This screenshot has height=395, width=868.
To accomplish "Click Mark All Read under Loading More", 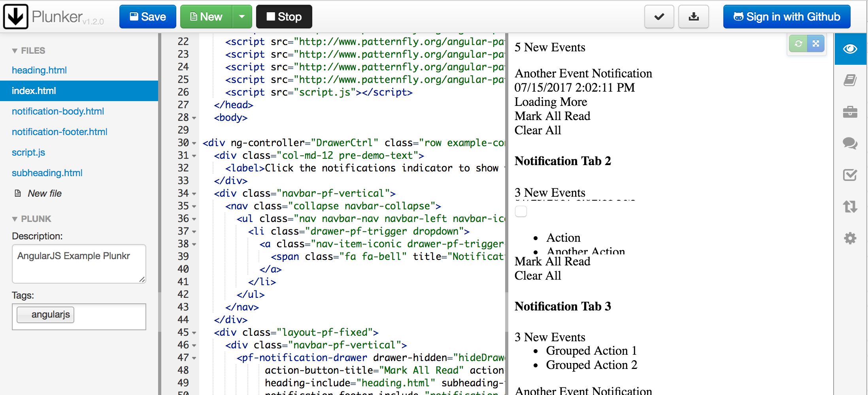I will [552, 116].
